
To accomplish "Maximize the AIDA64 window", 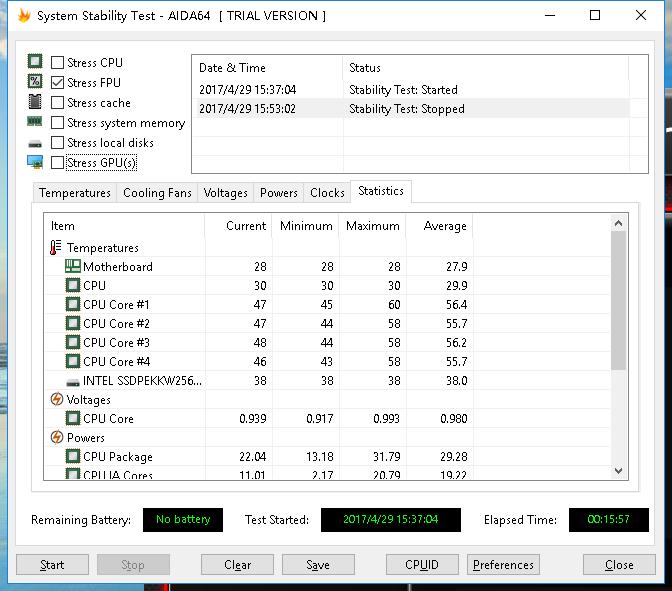I will pyautogui.click(x=595, y=15).
